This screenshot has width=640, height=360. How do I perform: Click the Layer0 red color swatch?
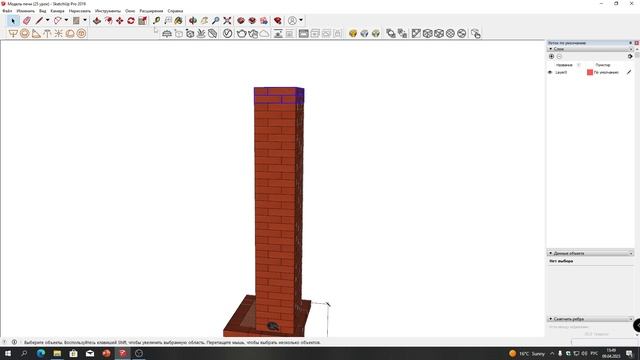tap(590, 72)
